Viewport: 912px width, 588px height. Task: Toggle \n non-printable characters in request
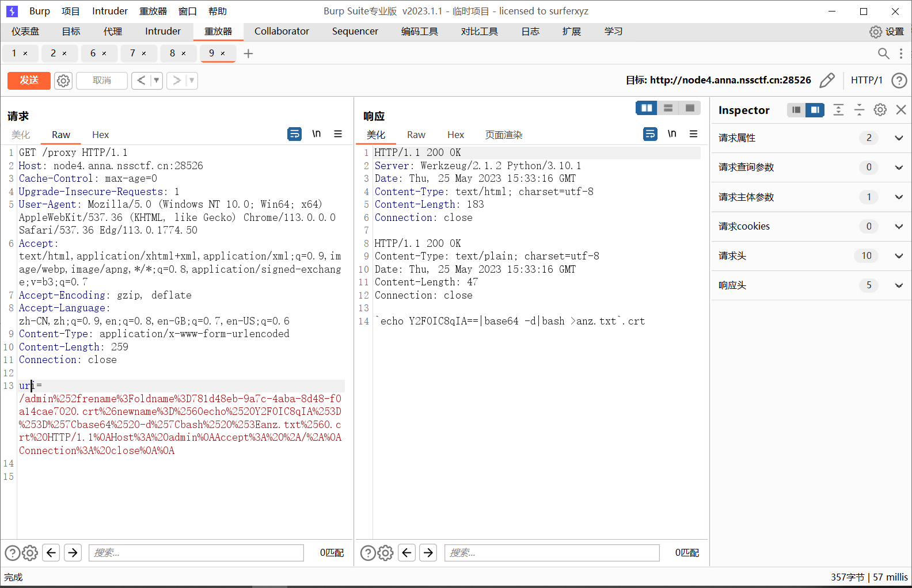317,134
